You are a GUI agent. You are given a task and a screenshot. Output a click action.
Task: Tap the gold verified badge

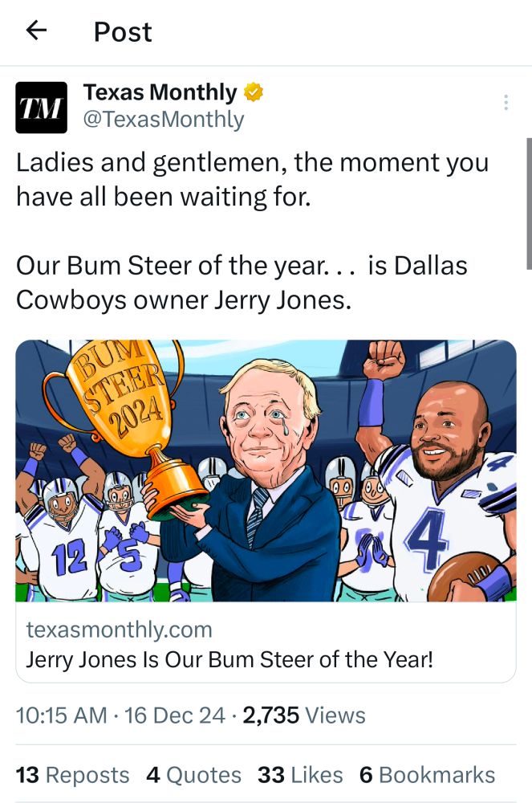pyautogui.click(x=253, y=92)
